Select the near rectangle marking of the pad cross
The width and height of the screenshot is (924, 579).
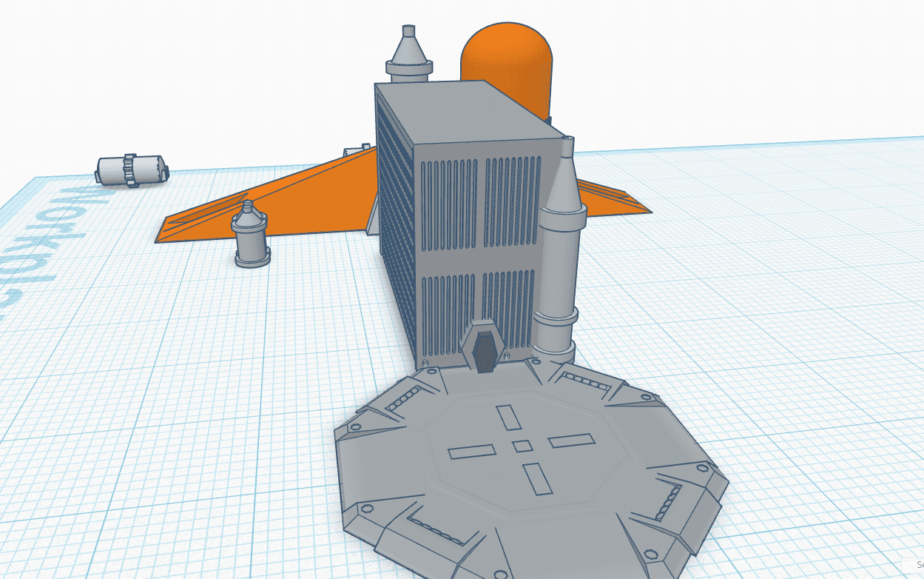point(537,478)
